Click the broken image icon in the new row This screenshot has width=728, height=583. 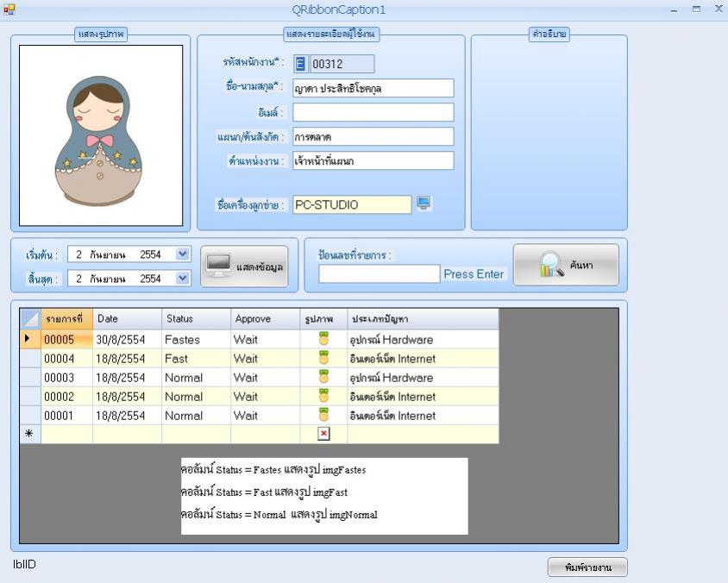tap(323, 434)
